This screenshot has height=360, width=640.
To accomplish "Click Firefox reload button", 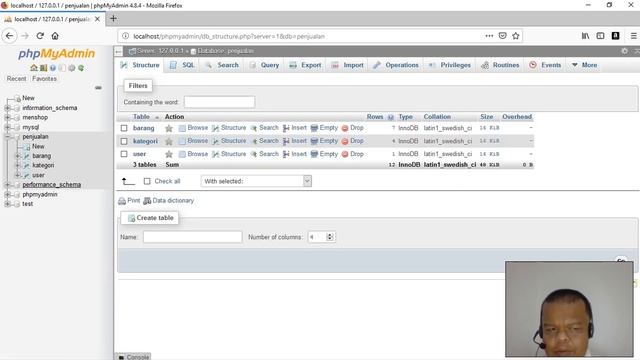I will [x=40, y=36].
